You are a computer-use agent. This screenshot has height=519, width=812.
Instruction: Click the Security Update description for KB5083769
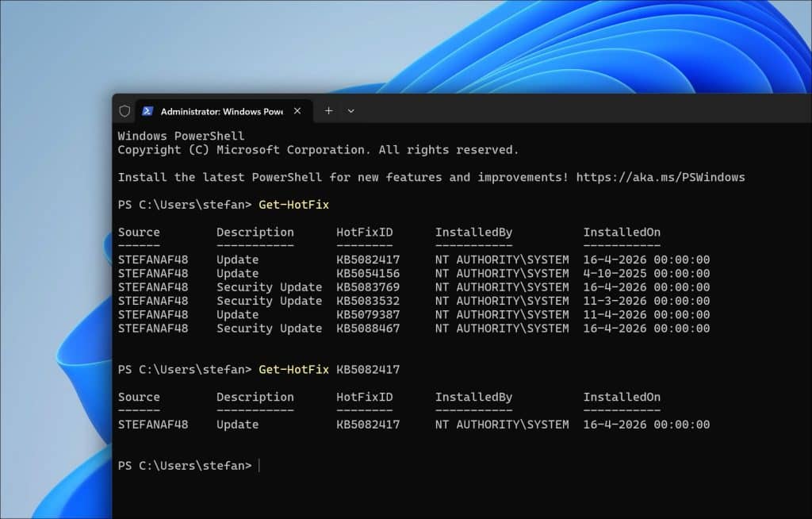[x=269, y=286]
